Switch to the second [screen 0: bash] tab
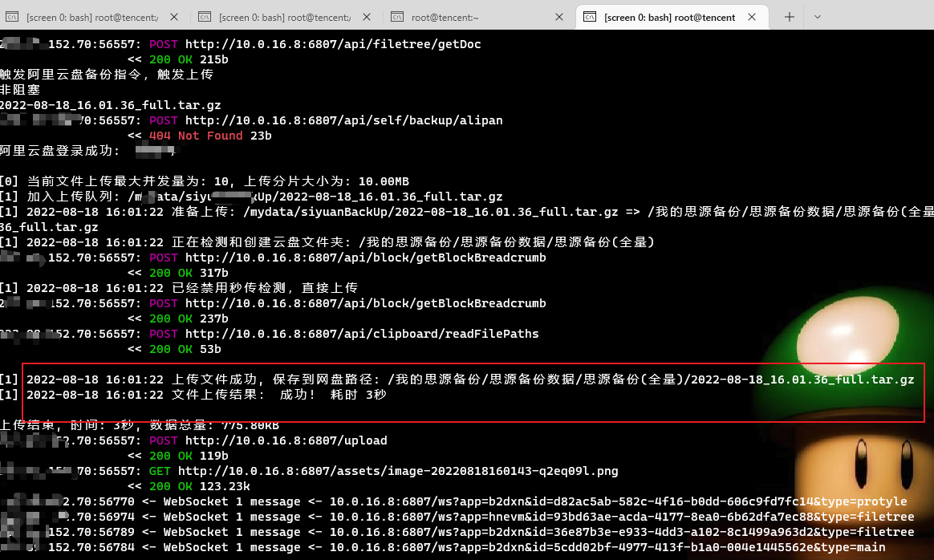The height and width of the screenshot is (560, 934). (x=285, y=18)
